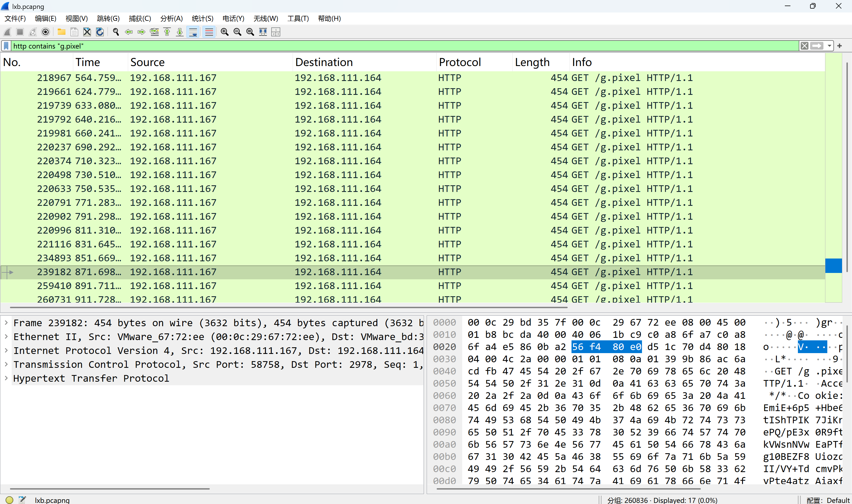Click the Protocol column header
The image size is (852, 504).
460,62
